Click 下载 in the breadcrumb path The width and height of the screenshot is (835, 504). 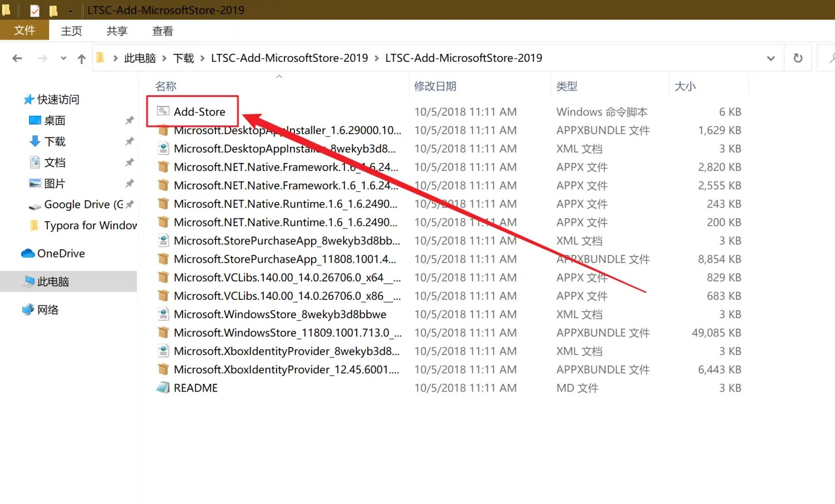(183, 58)
